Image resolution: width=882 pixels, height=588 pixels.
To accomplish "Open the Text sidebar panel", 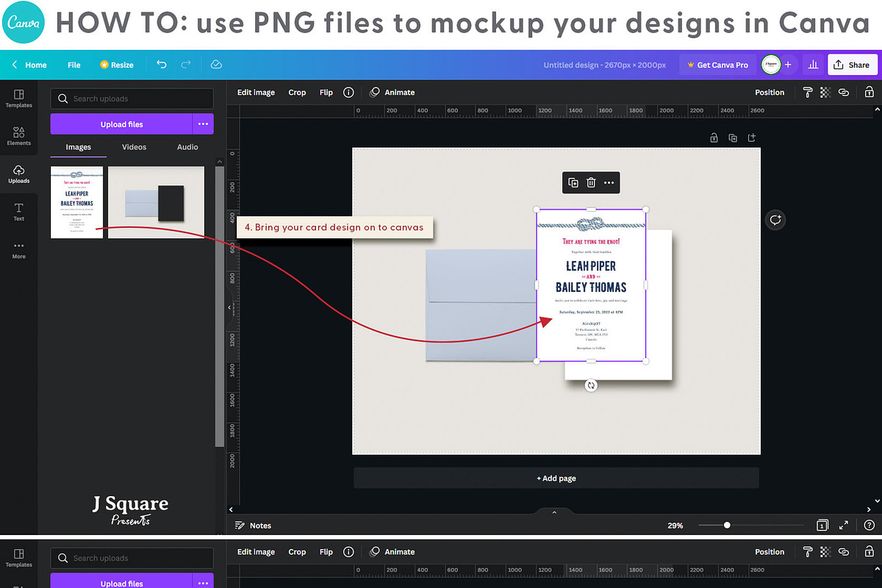I will (x=19, y=212).
